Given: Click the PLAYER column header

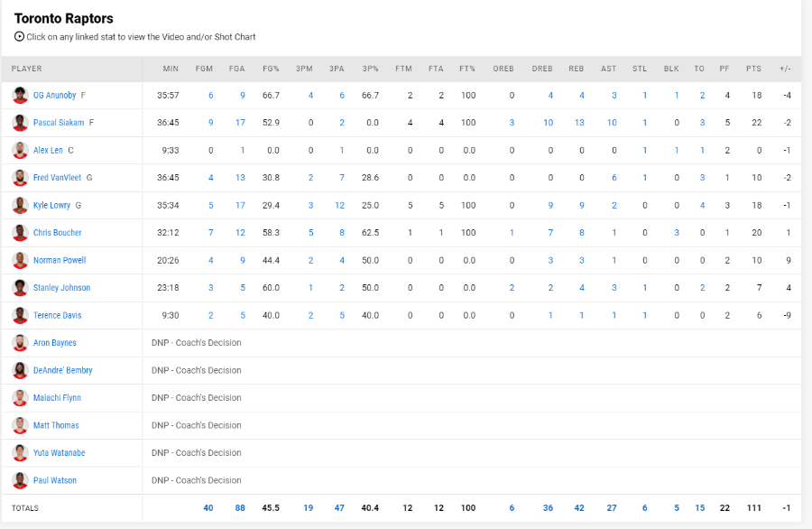Looking at the screenshot, I should [27, 69].
